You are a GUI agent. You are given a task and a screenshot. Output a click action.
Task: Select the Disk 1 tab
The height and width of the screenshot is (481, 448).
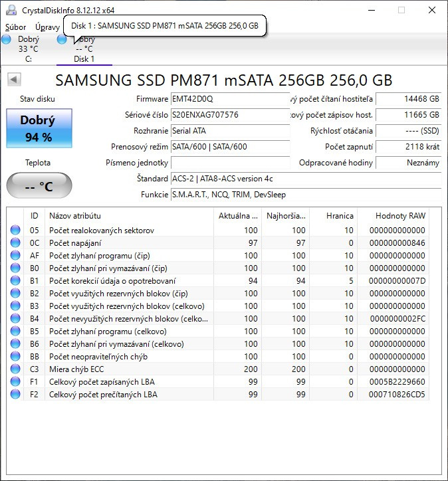coord(84,49)
